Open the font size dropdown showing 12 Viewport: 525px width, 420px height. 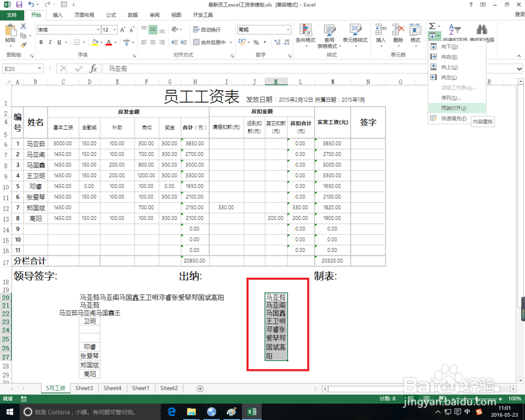pyautogui.click(x=114, y=30)
